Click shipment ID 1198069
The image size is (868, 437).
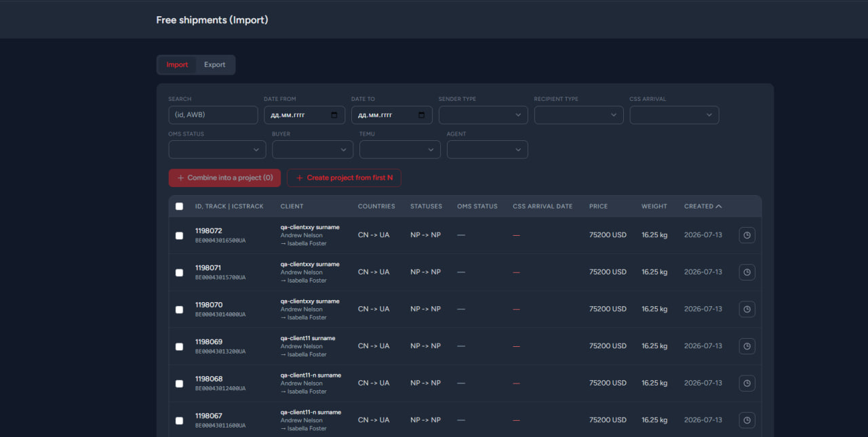click(209, 341)
